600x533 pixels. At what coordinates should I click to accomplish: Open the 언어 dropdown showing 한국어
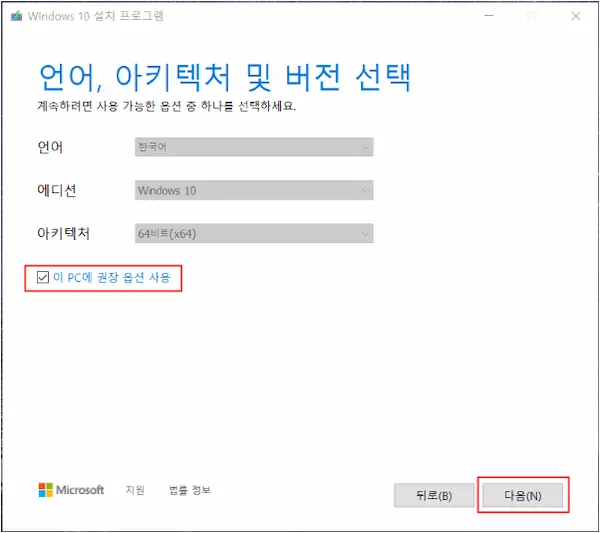coord(254,147)
